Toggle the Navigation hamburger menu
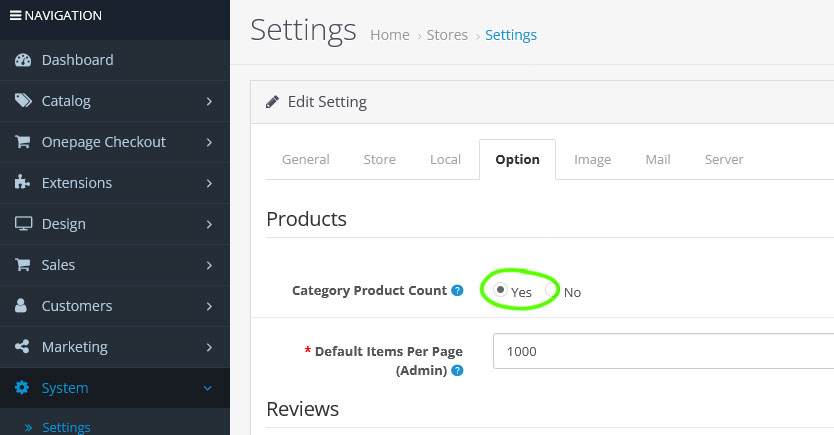834x435 pixels. click(15, 15)
